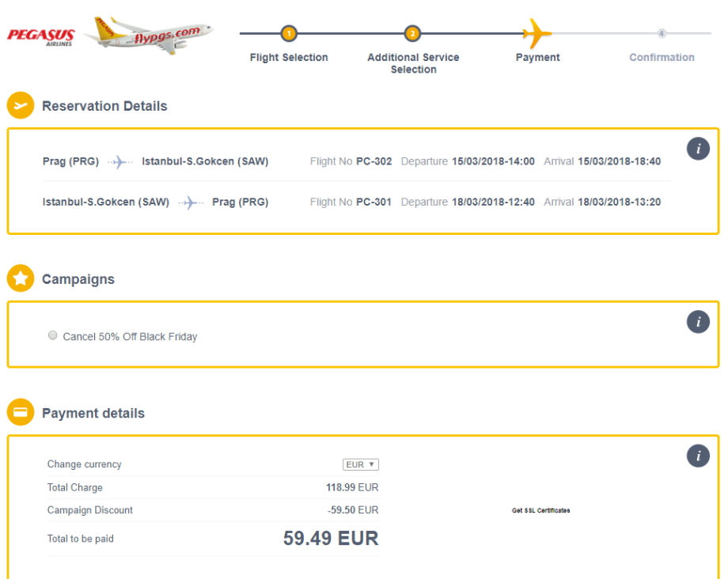Click the Confirmation step 4 marker
This screenshot has width=728, height=579.
pyautogui.click(x=662, y=33)
